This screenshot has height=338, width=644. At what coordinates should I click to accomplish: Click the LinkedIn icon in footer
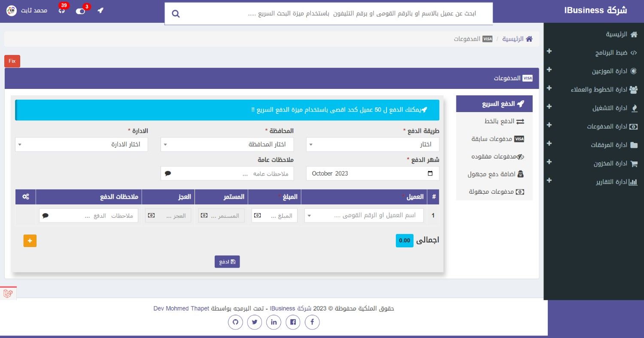tap(273, 322)
